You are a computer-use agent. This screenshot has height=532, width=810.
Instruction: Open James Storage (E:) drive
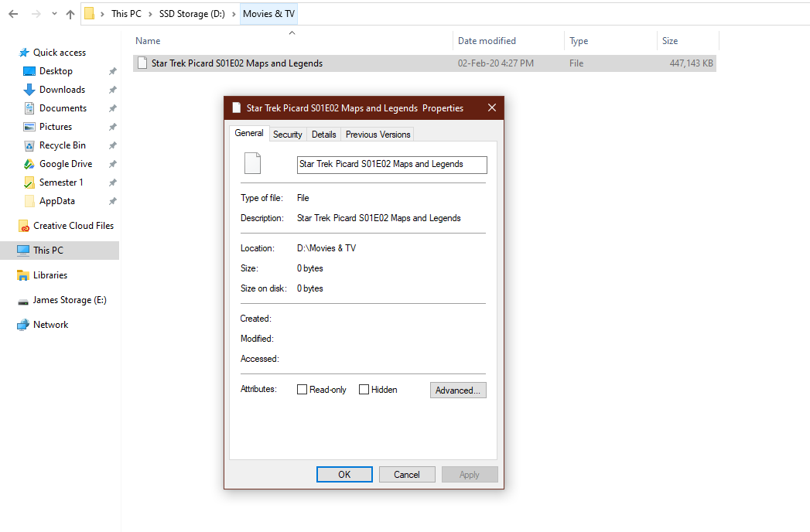[69, 300]
